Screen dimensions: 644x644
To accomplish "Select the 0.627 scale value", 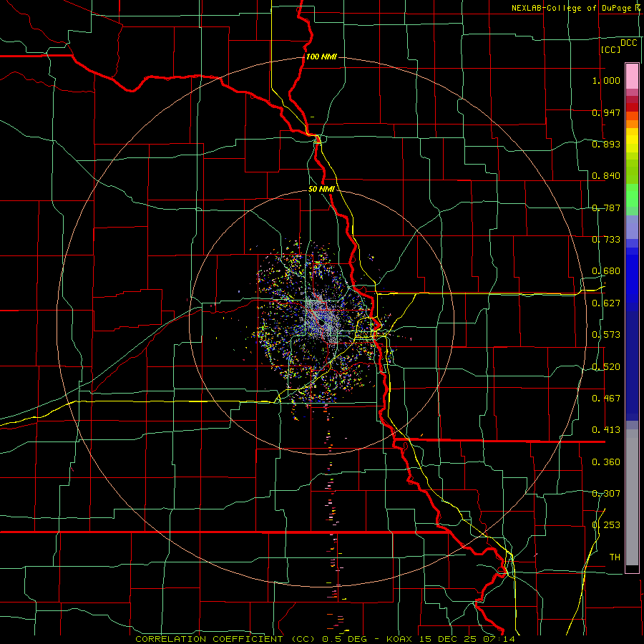I will [606, 303].
